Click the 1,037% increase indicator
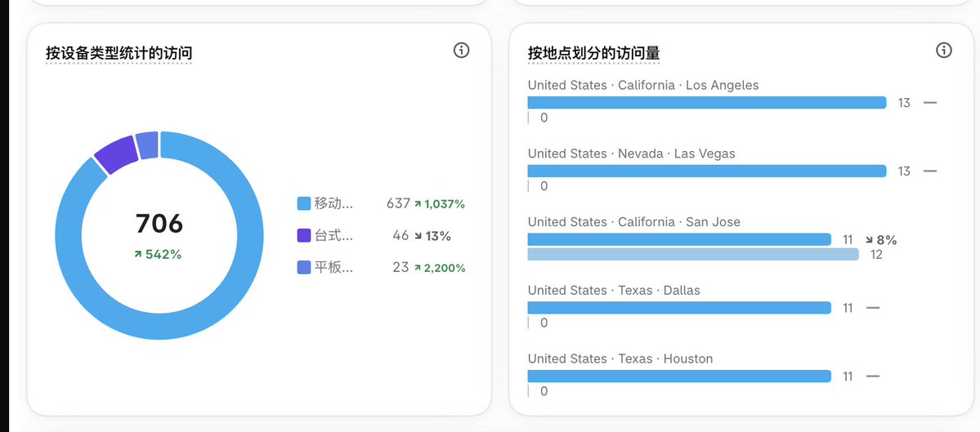Viewport: 980px width, 432px height. pyautogui.click(x=440, y=204)
